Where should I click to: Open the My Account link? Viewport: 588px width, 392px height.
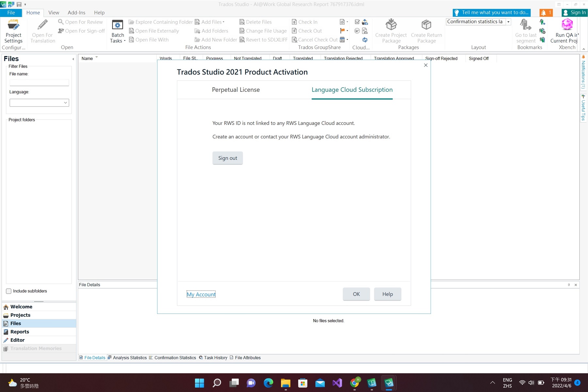201,294
